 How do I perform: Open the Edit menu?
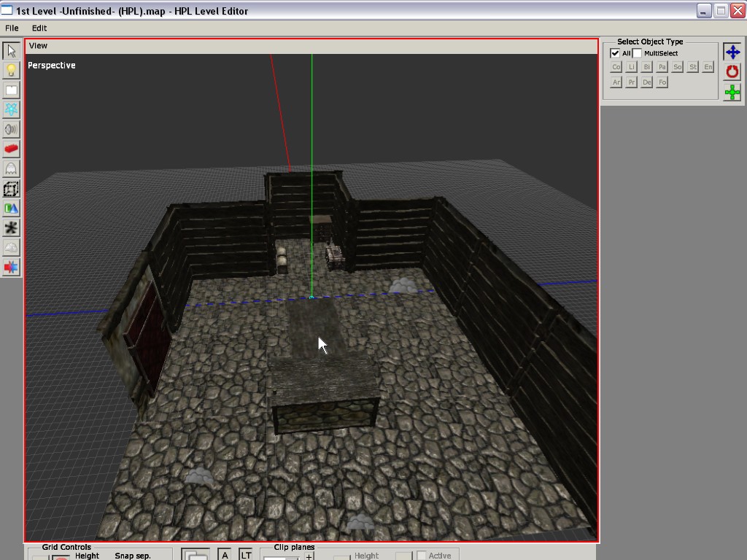[x=39, y=28]
